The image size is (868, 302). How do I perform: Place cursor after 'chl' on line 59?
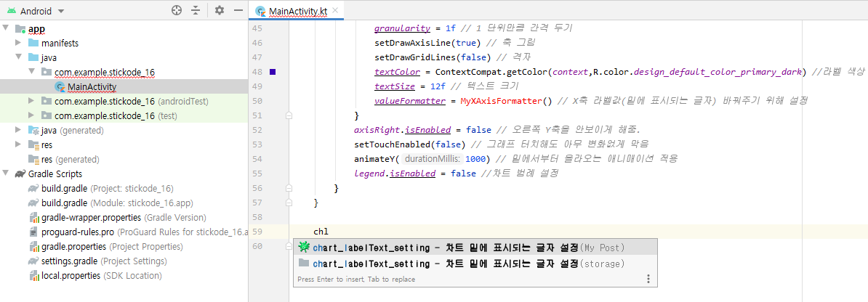pos(329,231)
